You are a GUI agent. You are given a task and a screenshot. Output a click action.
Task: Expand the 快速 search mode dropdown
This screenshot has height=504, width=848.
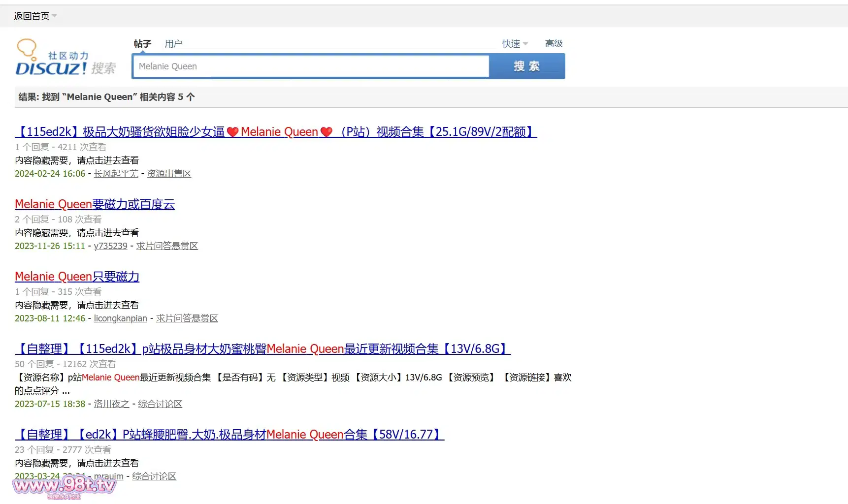(x=515, y=44)
